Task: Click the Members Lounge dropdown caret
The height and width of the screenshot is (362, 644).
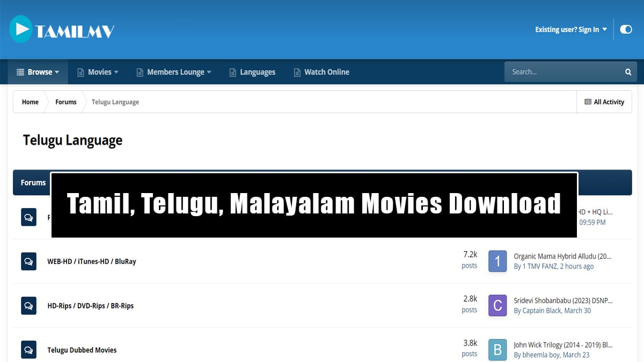Action: click(x=209, y=72)
